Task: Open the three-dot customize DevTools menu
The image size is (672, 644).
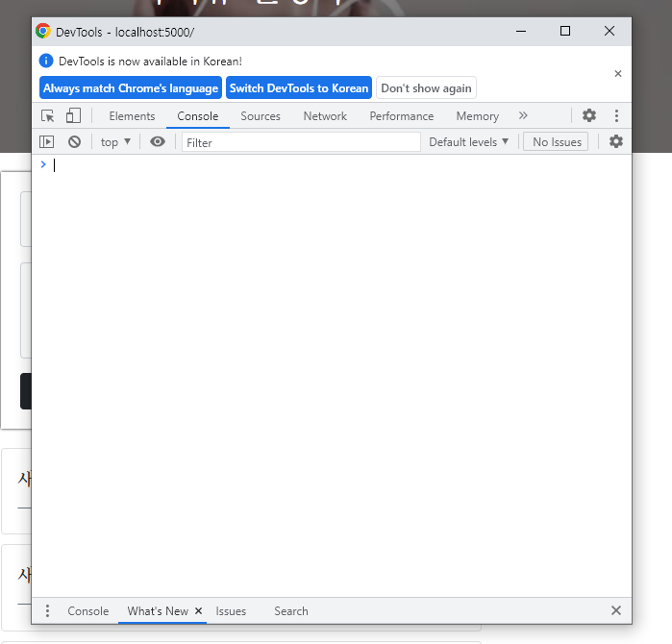Action: 616,115
